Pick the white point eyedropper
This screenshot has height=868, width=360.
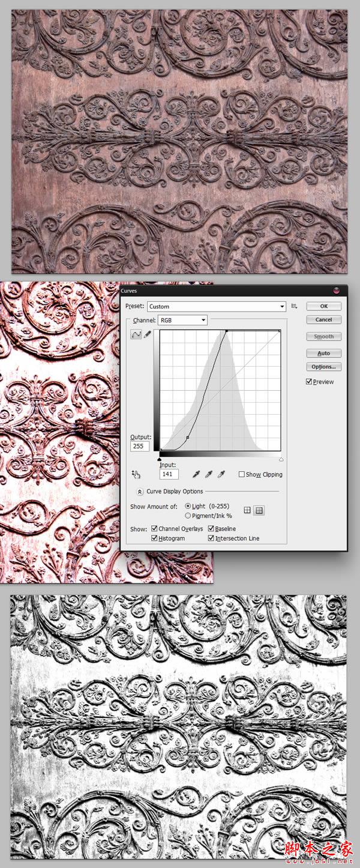(x=221, y=475)
